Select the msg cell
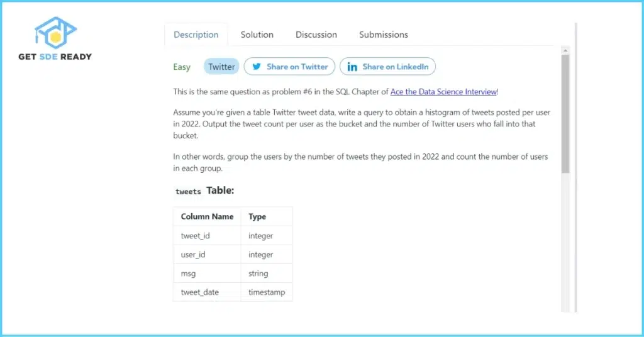This screenshot has height=337, width=644. tap(207, 273)
